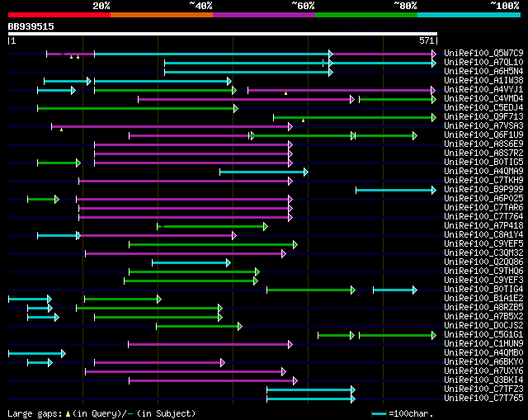Select the UniRef100_C1HUN9 label
Screen dimensions: 528x420
tap(483, 344)
